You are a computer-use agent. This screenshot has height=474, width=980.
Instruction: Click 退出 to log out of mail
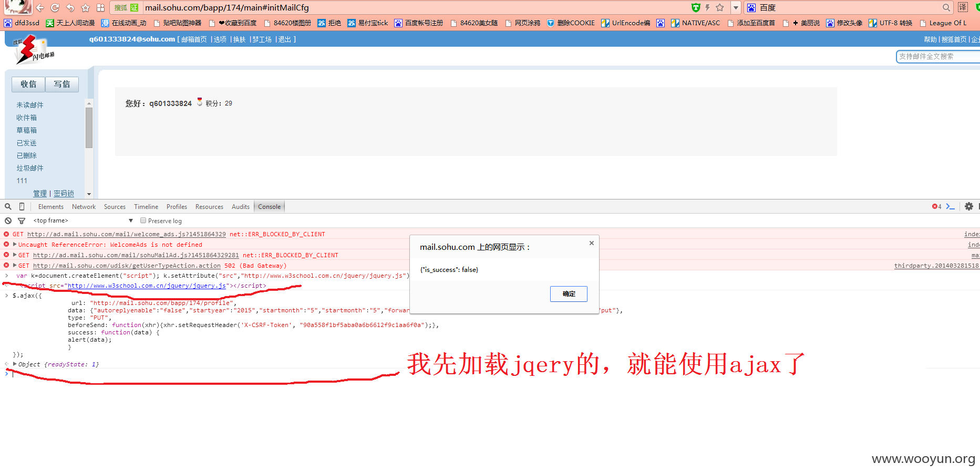(284, 39)
